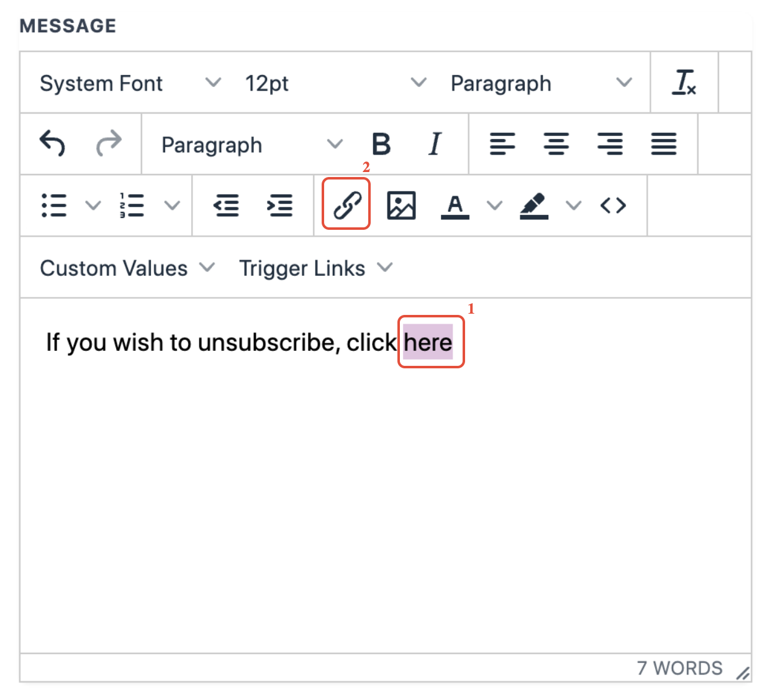The image size is (765, 700).
Task: Expand the bullet list style chevron
Action: pyautogui.click(x=93, y=205)
